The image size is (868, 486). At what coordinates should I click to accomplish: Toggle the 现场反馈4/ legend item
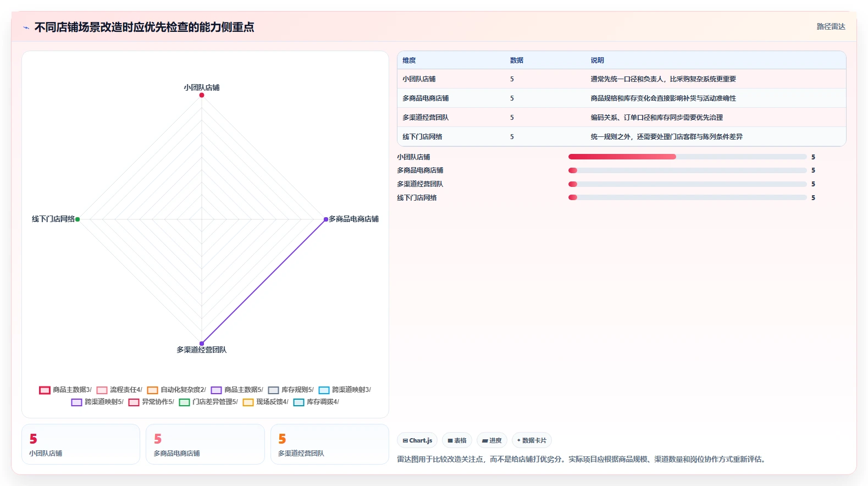[266, 402]
